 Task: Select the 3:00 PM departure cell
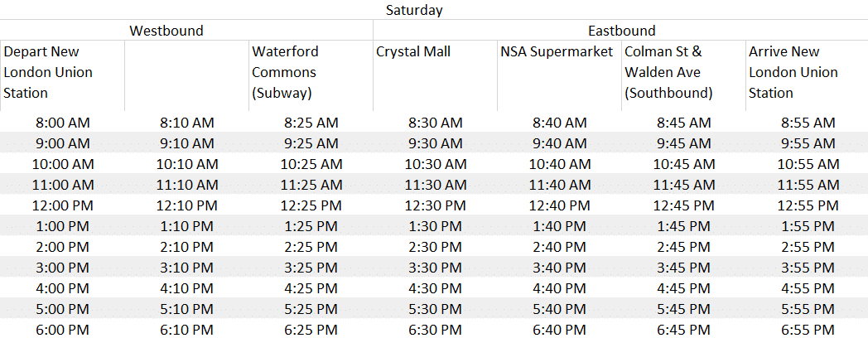coord(62,267)
